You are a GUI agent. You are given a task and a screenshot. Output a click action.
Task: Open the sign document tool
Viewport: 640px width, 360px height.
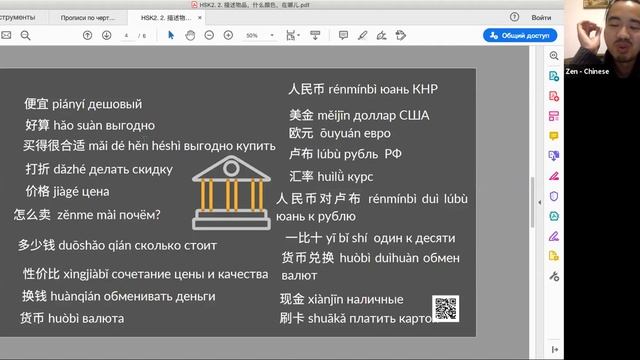click(382, 36)
